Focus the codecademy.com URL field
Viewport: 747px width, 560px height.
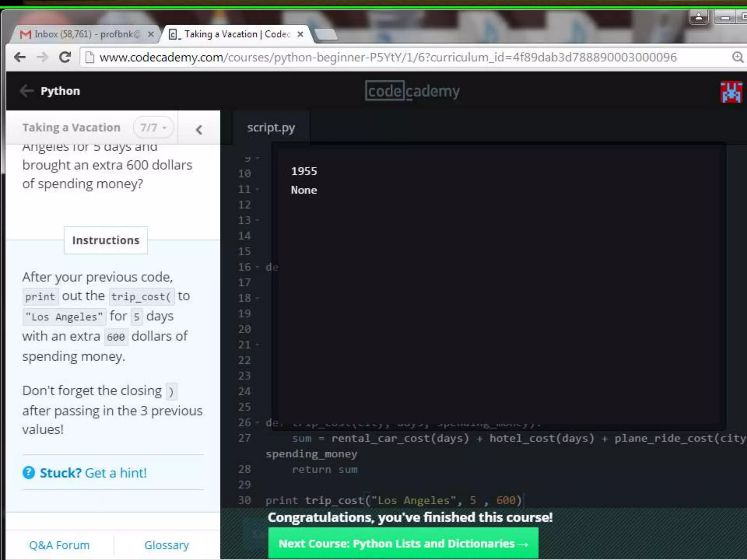[388, 57]
